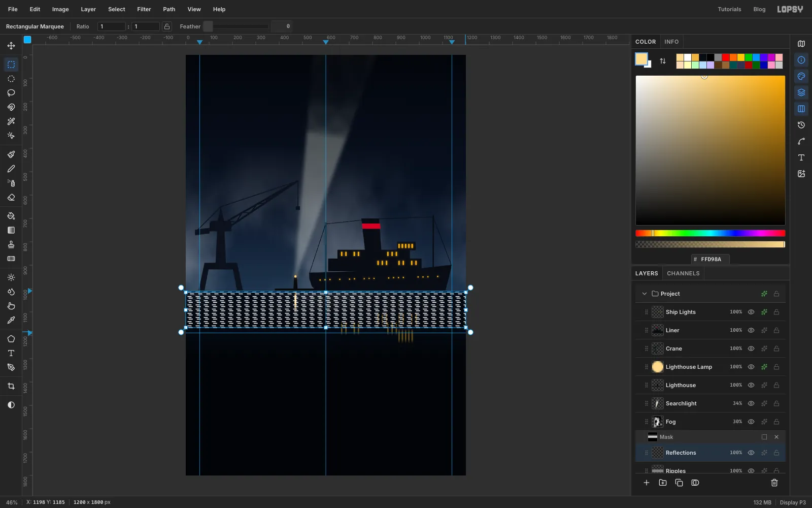Switch to the Info tab

[671, 42]
